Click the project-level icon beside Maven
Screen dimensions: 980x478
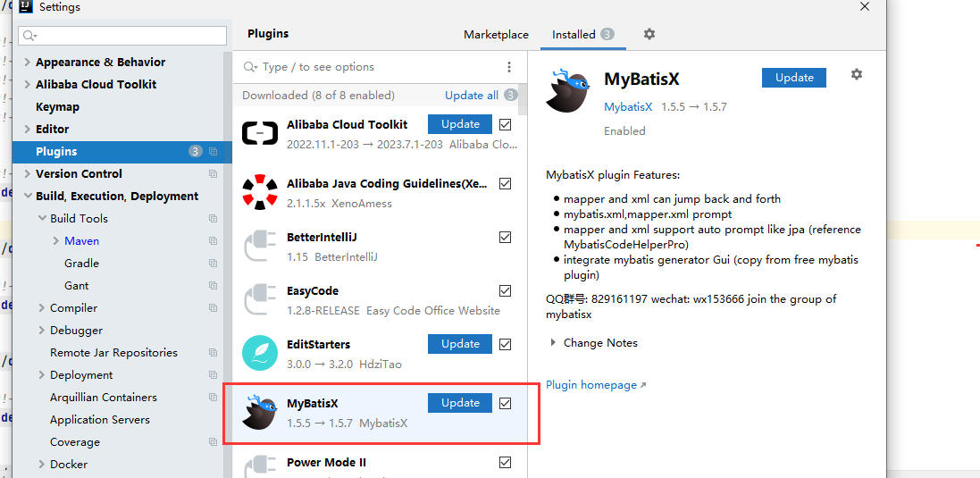[x=214, y=240]
